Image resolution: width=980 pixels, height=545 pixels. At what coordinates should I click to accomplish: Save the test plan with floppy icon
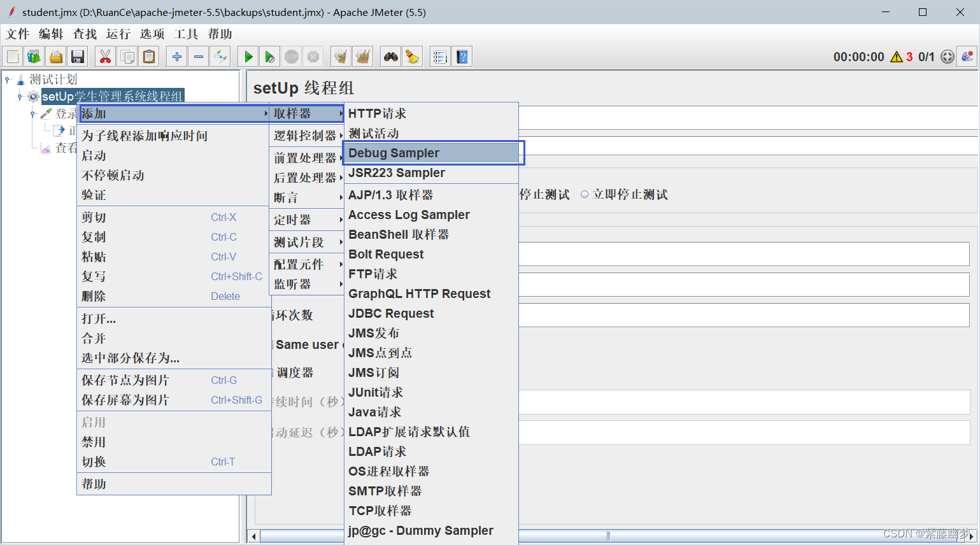tap(78, 57)
